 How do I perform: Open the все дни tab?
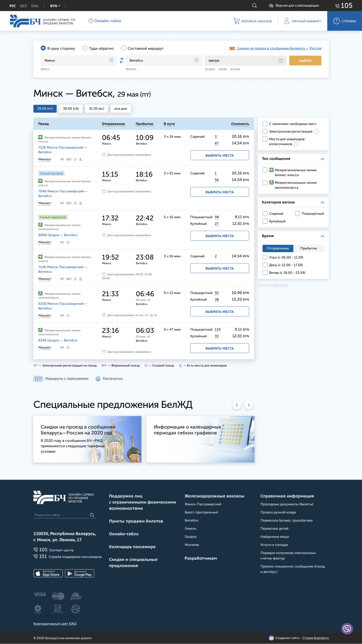pyautogui.click(x=121, y=108)
